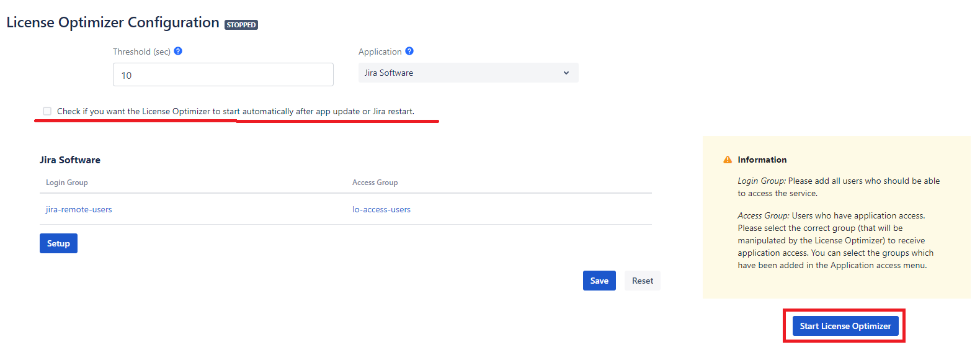Click the auto-start checkbox label text
Screen dimensions: 980x347
pyautogui.click(x=236, y=111)
